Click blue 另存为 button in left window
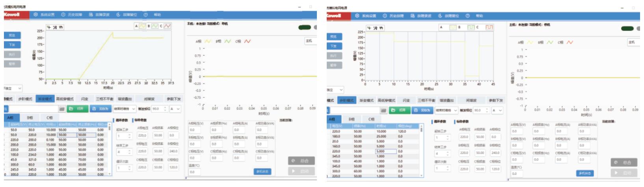644x187 pixels. [x=101, y=108]
